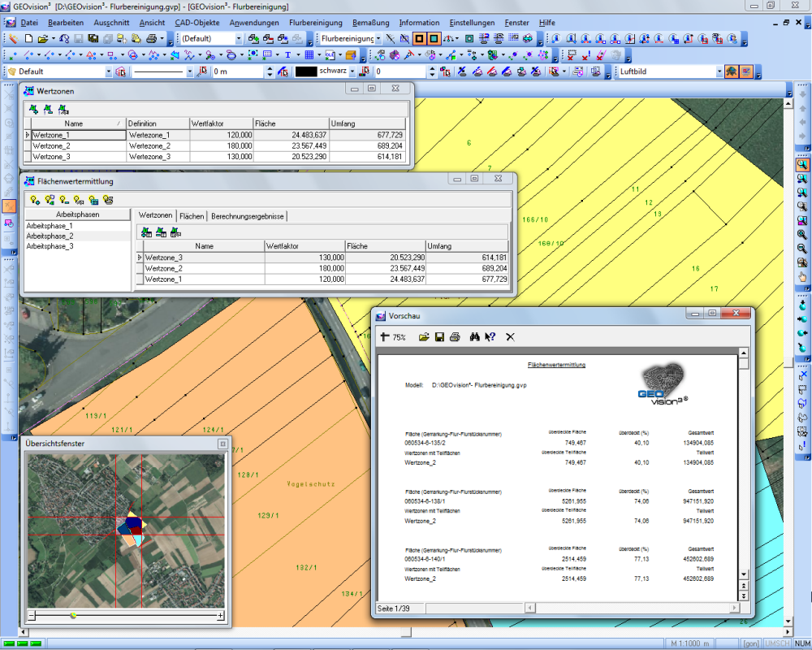
Task: Click the down arrow of the Vorschau vertical scrollbar
Action: pyautogui.click(x=744, y=574)
